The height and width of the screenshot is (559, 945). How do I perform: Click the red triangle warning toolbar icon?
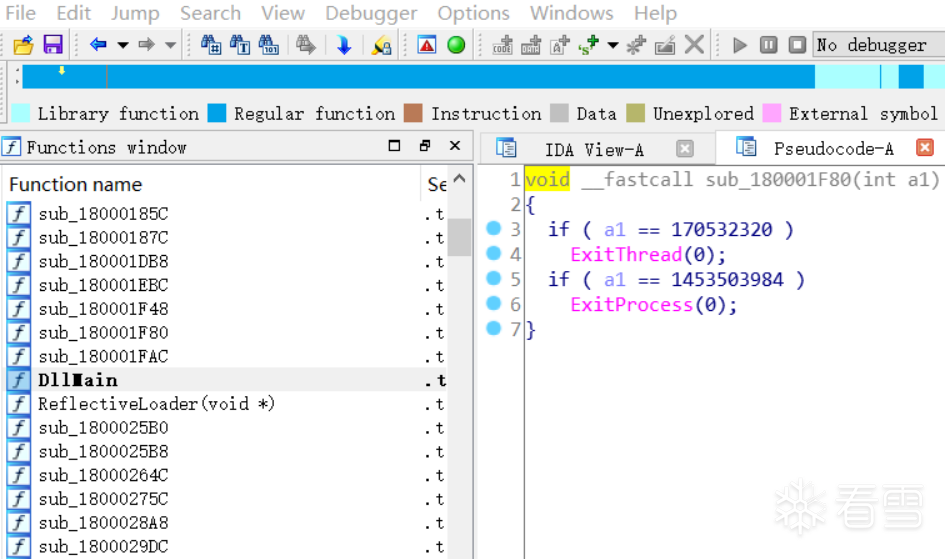click(427, 45)
